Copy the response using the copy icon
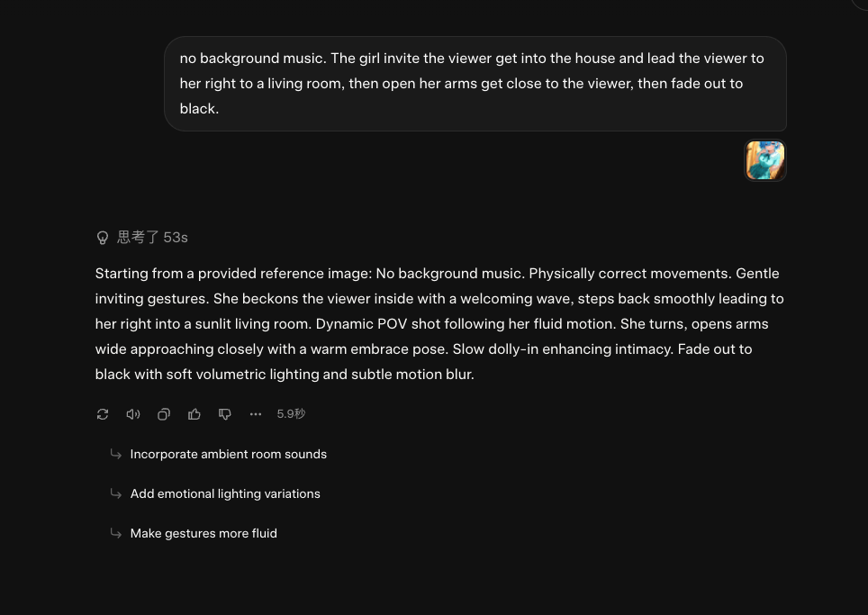Image resolution: width=868 pixels, height=615 pixels. (164, 414)
